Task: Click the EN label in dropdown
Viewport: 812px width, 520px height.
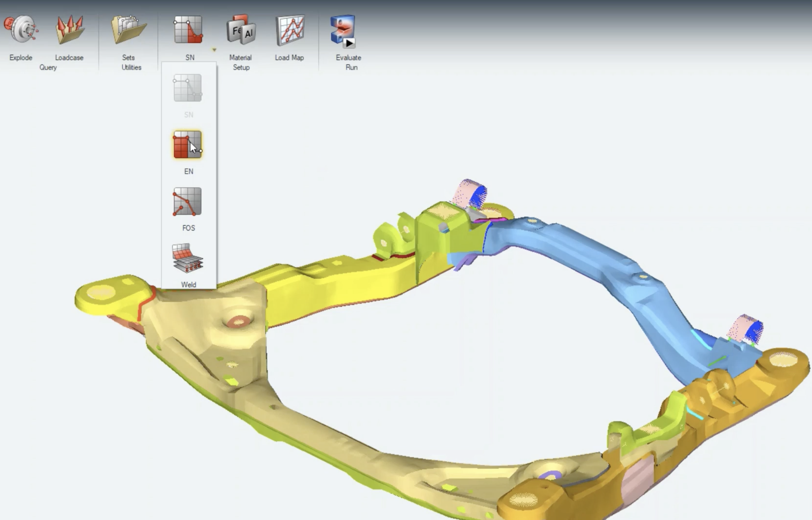Action: pos(189,171)
